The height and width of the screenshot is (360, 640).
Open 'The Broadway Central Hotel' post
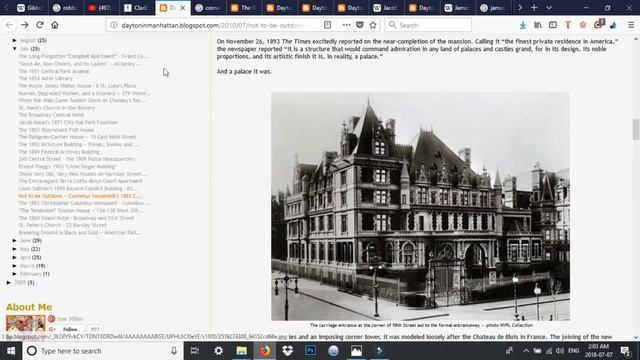[51, 115]
